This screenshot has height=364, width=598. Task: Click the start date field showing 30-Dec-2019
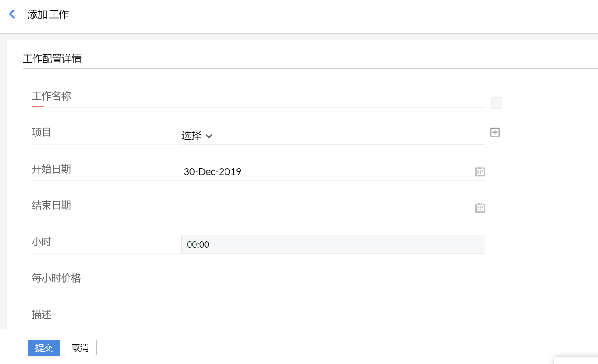(x=327, y=172)
